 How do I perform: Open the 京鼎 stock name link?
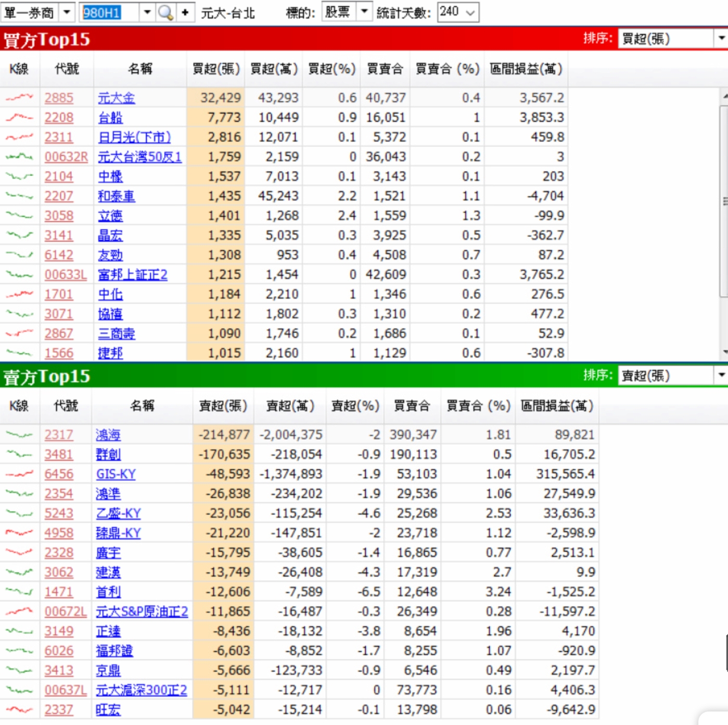point(108,670)
